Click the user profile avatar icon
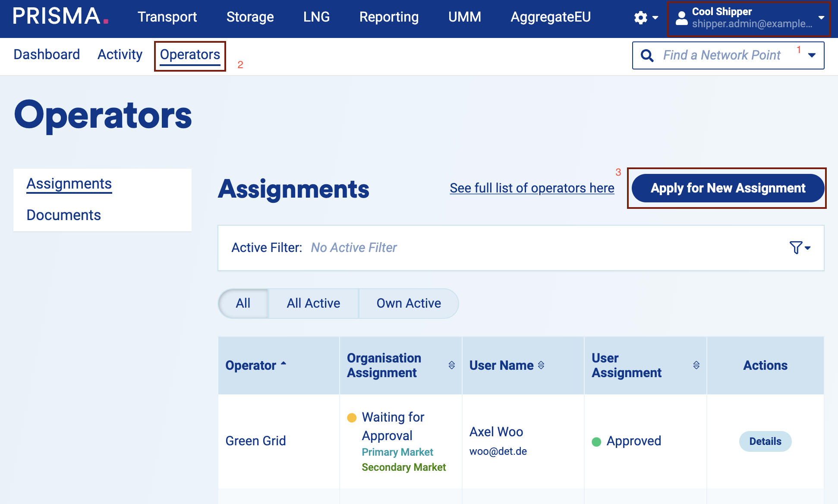The width and height of the screenshot is (838, 504). click(681, 18)
